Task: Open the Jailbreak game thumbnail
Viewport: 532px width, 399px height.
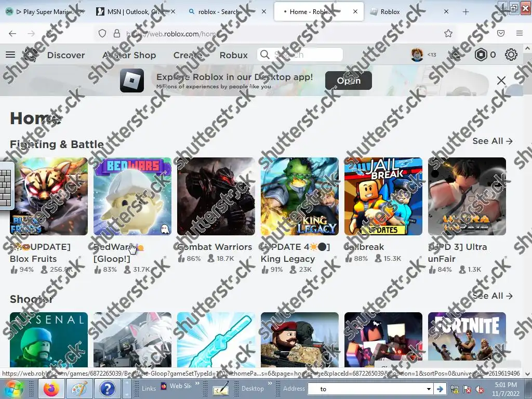Action: 383,196
